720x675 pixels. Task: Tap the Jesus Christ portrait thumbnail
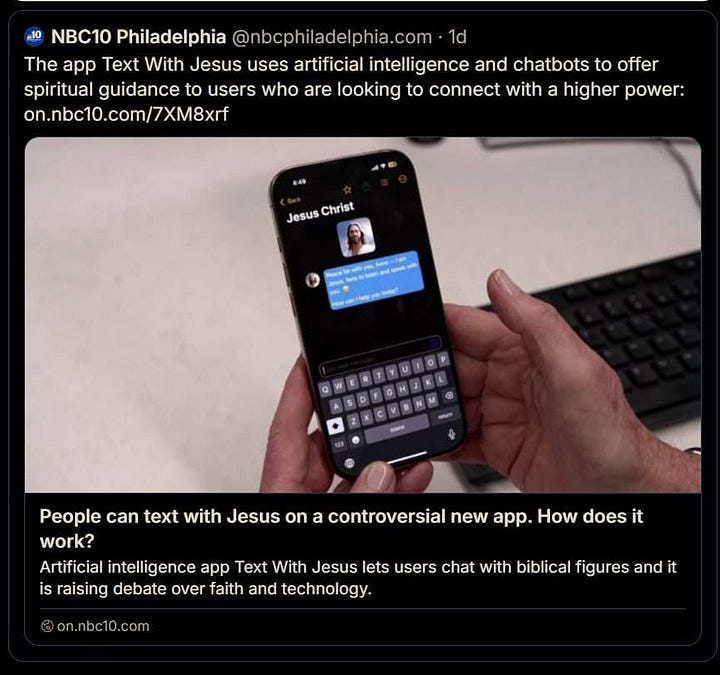pos(355,237)
